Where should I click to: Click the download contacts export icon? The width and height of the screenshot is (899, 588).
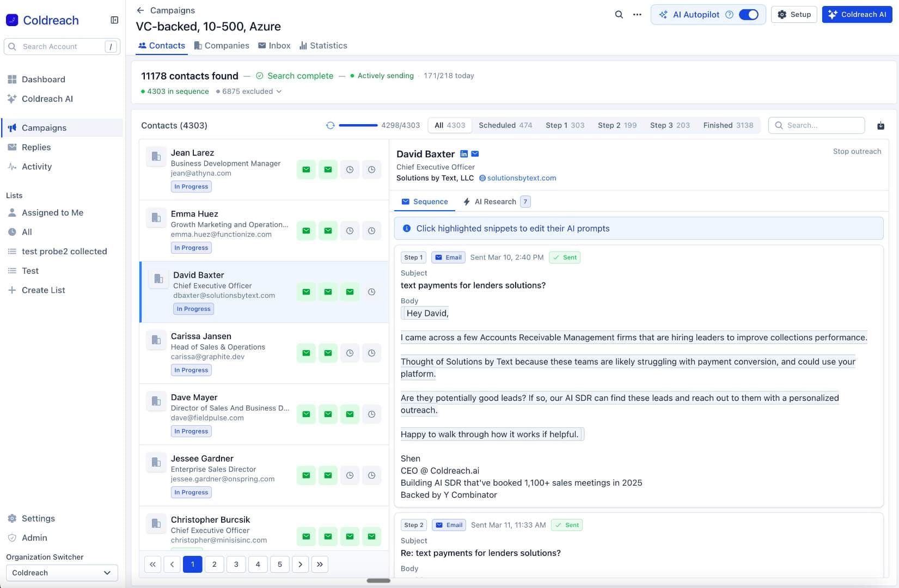click(880, 126)
